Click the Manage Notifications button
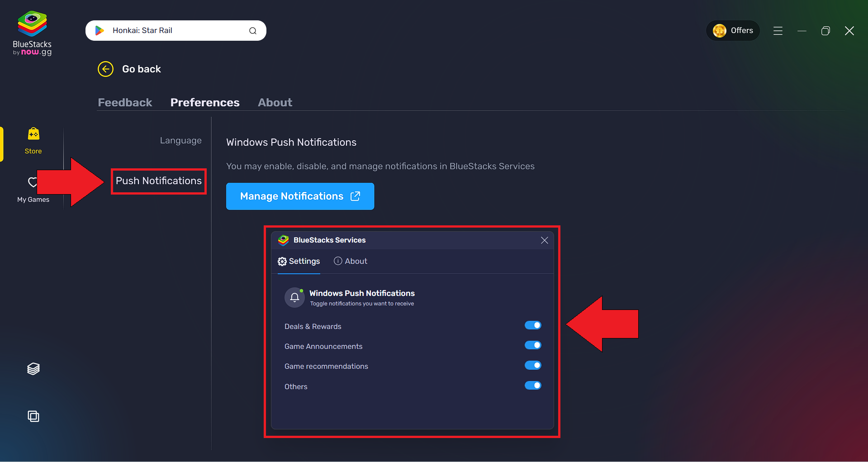This screenshot has height=462, width=868. click(300, 196)
